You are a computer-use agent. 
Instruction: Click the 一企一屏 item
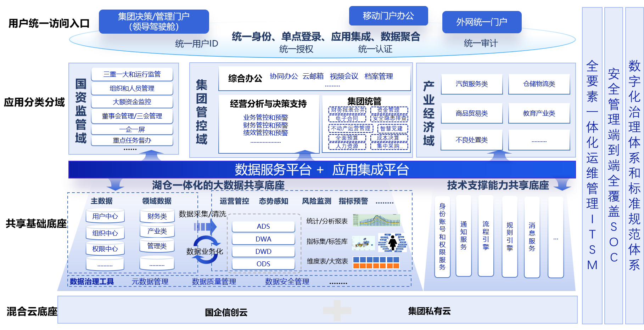[x=132, y=130]
